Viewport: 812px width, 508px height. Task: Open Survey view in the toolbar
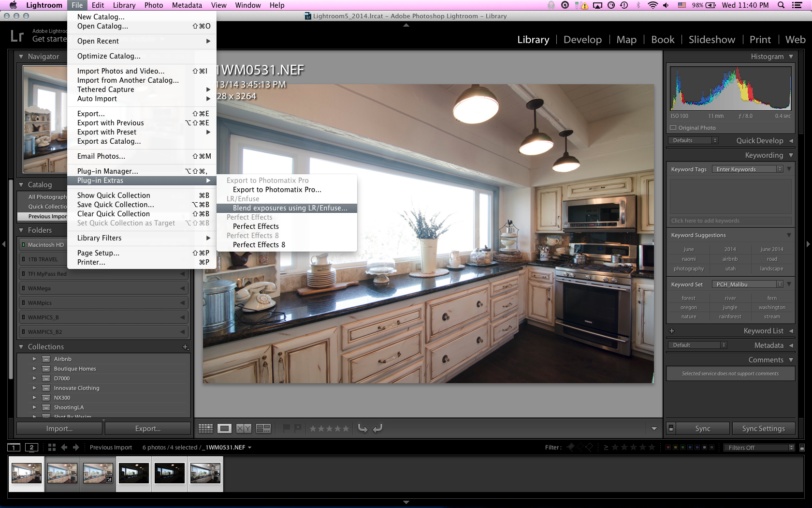(x=263, y=428)
